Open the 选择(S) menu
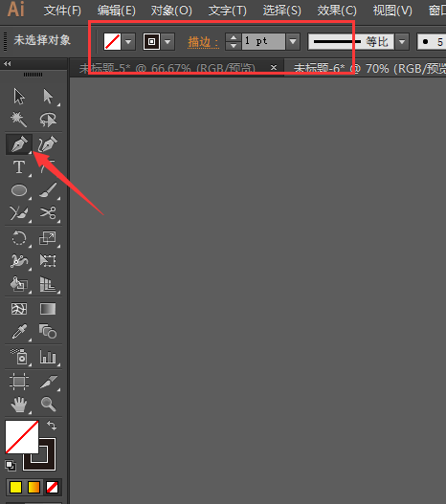This screenshot has width=446, height=504. (x=282, y=11)
